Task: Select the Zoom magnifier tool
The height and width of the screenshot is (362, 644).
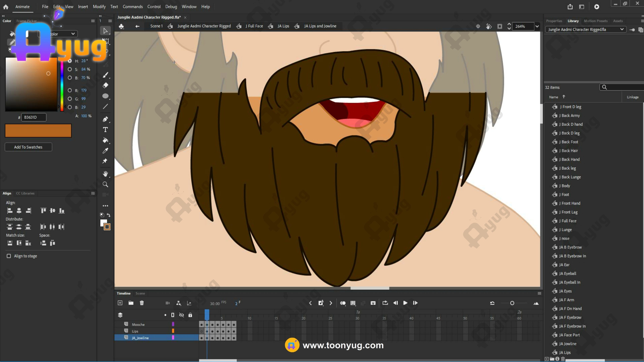Action: coord(105,184)
